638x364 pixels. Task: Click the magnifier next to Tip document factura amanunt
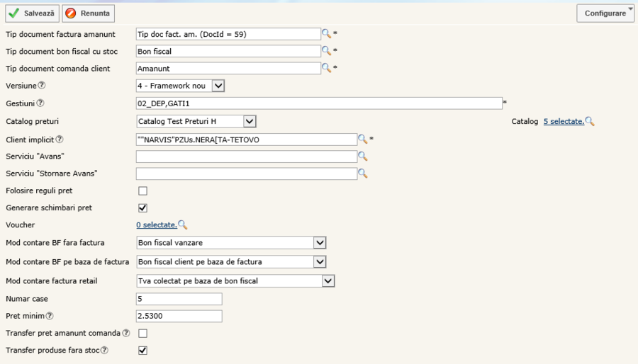[326, 33]
